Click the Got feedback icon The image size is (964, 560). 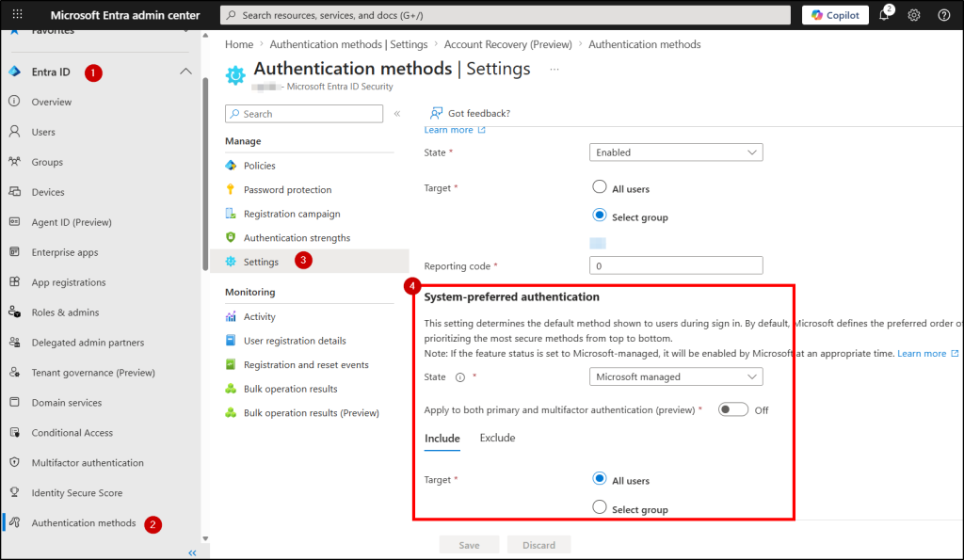click(x=437, y=113)
